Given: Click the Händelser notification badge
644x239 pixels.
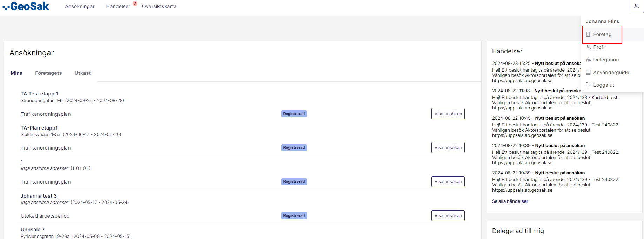Looking at the screenshot, I should point(135,4).
